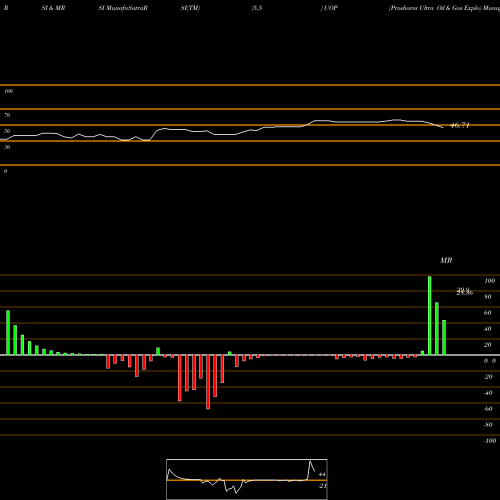Click the MR chart's 100 scale label
This screenshot has width=500, height=500.
coord(489,281)
